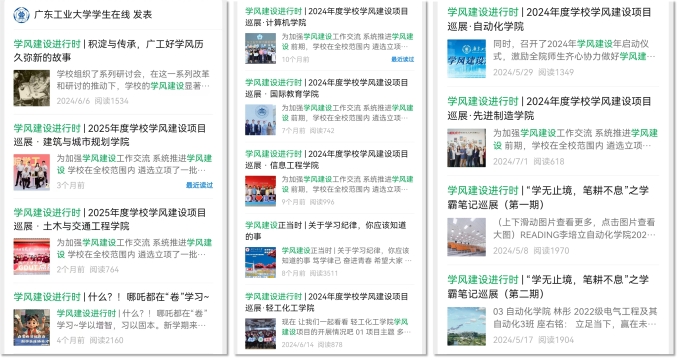Screen dimensions: 680x361
Task: Click the cartoon 哪吒 article thumbnail
Action: 32,327
